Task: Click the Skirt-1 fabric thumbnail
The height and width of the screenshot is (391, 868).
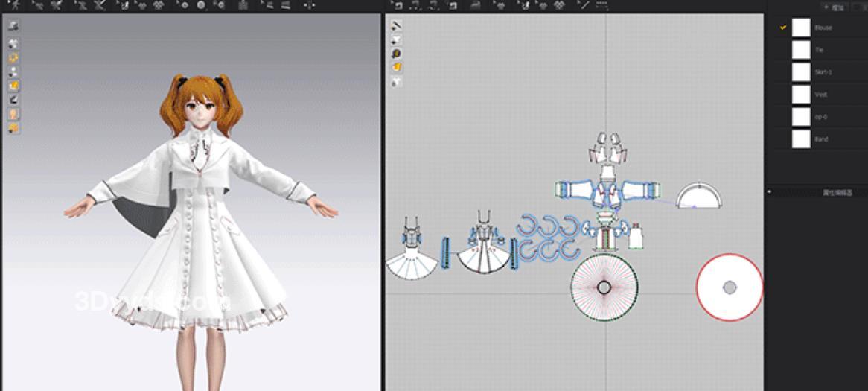Action: click(x=801, y=72)
